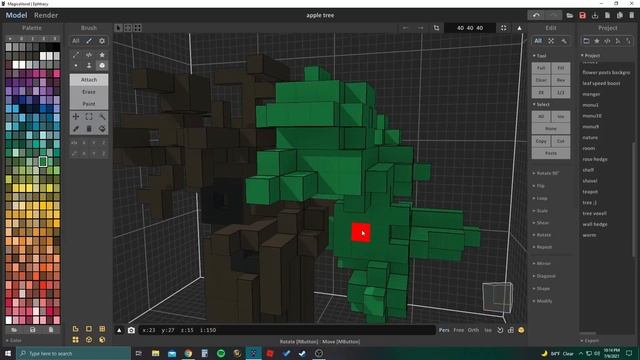This screenshot has height=360, width=640.
Task: Select the All tab in Brush panel
Action: (x=76, y=41)
